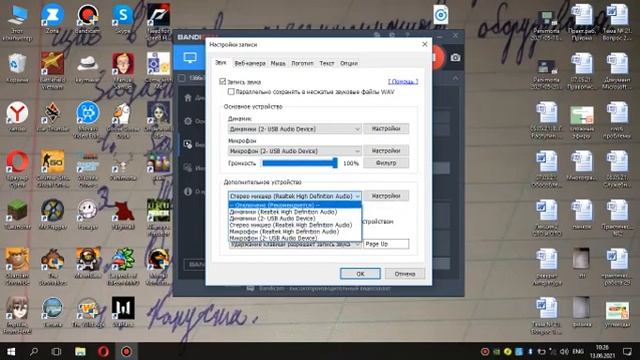This screenshot has height=360, width=640.
Task: Open the Skype desktop shortcut
Action: pos(123,20)
